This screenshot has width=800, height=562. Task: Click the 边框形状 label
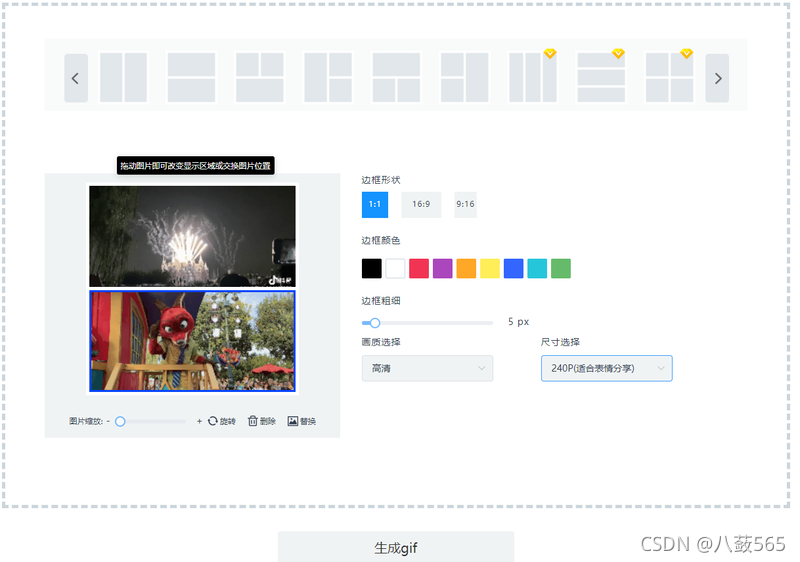[x=381, y=180]
